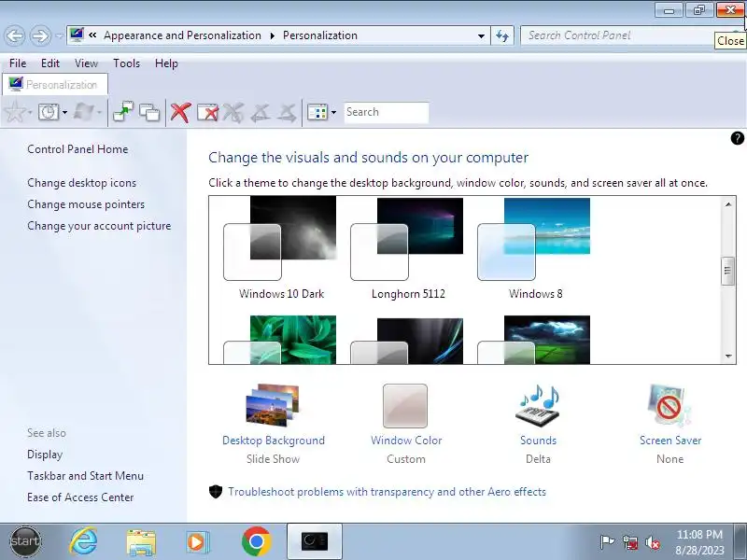Open the favorites star toolbar icon
The image size is (747, 560).
[x=14, y=112]
